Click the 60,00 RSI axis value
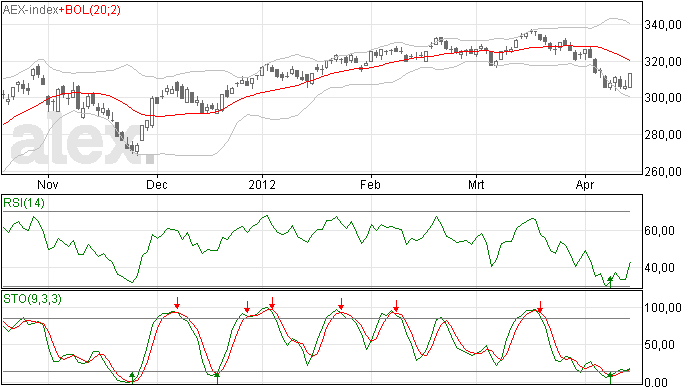Screen dimensions: 690x387 pyautogui.click(x=659, y=231)
